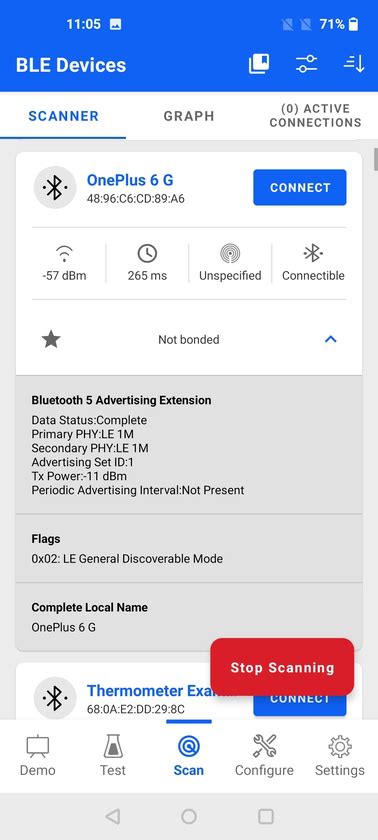Image resolution: width=378 pixels, height=840 pixels.
Task: Connect to Thermometer Example device
Action: point(300,704)
